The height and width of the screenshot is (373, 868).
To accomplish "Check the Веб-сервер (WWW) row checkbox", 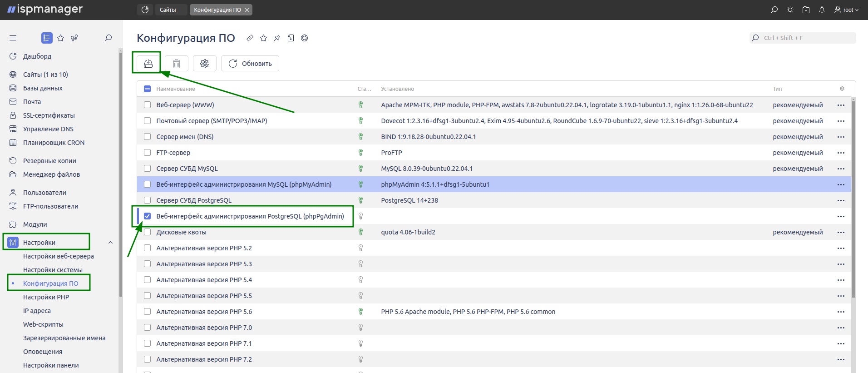I will pos(147,105).
